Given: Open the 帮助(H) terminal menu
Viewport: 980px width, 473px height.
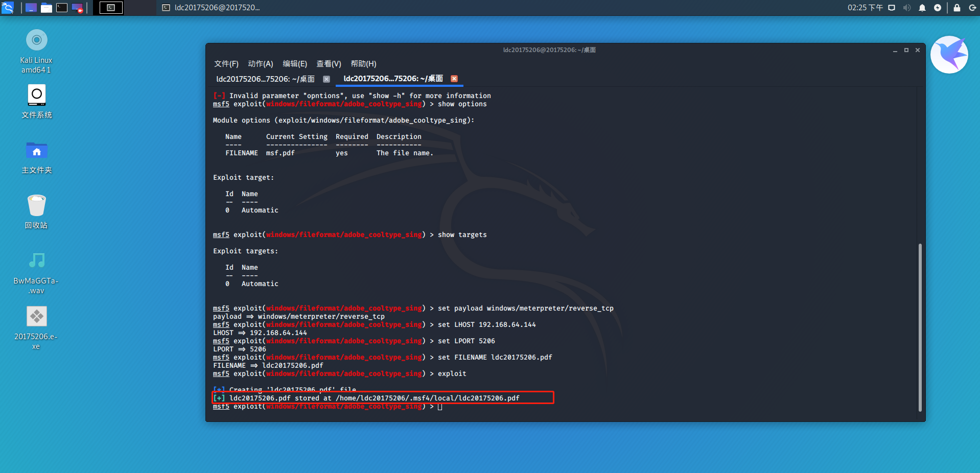Looking at the screenshot, I should (x=363, y=64).
